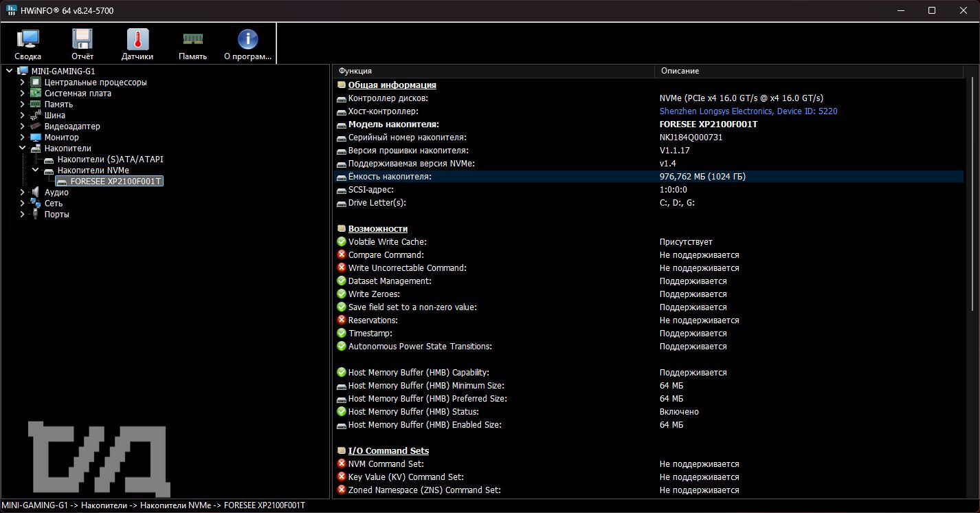Click the SCSI-адрес value 1:0:0:0

pyautogui.click(x=673, y=190)
